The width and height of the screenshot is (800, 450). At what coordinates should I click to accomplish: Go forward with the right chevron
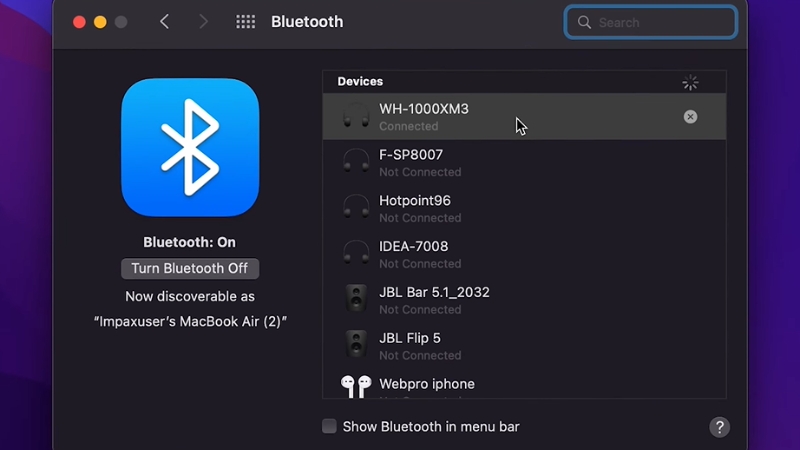point(203,22)
